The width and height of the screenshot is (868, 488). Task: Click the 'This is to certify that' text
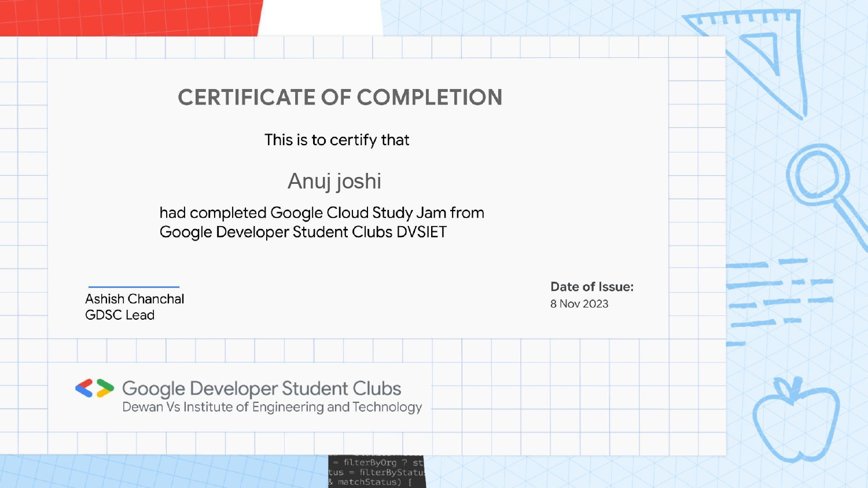pos(337,140)
